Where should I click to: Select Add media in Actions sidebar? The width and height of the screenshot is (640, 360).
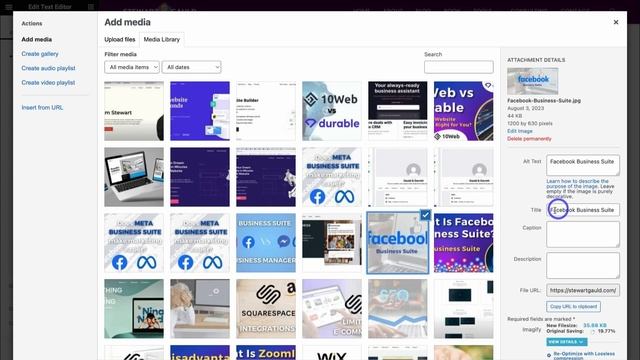coord(37,40)
